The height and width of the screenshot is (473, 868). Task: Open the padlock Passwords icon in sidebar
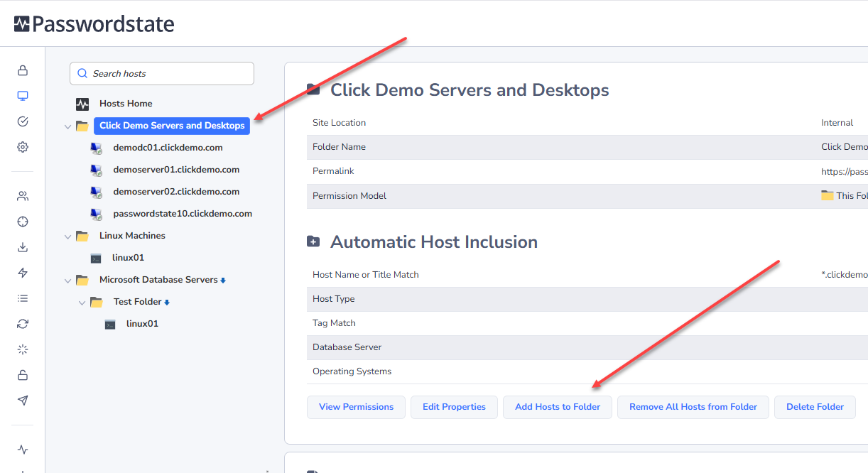tap(23, 70)
